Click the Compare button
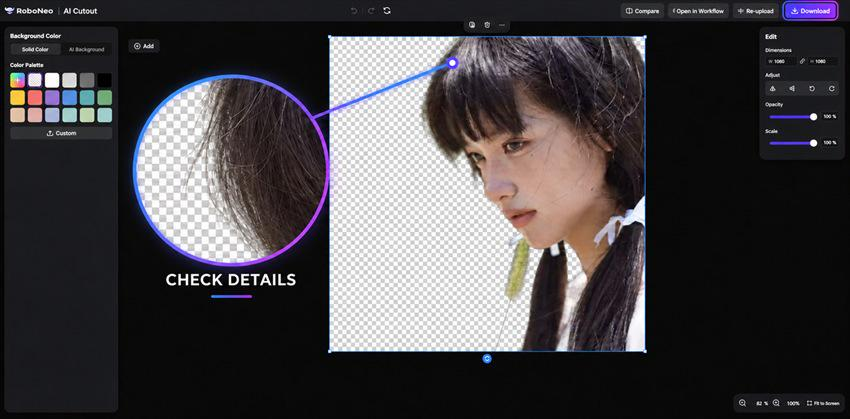 pos(642,11)
